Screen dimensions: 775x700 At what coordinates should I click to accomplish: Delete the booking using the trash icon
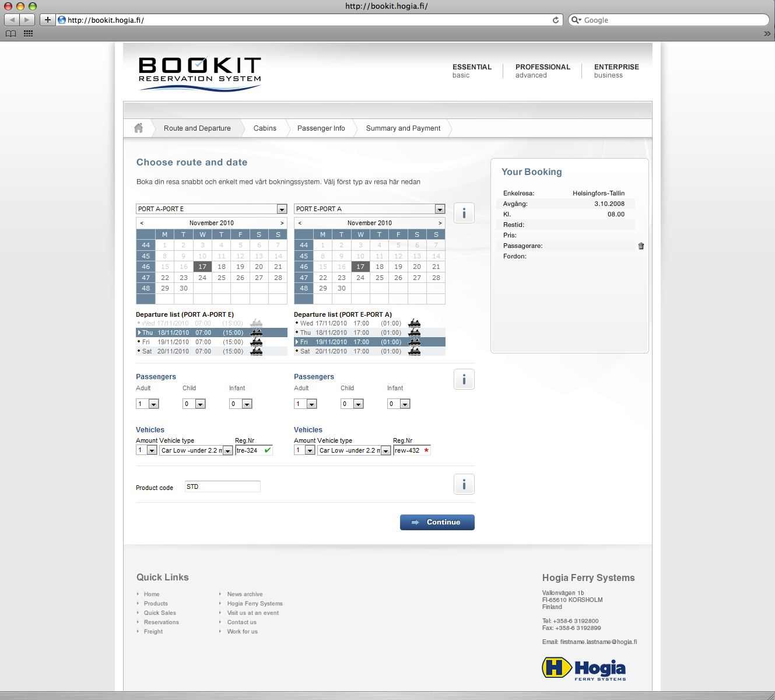(641, 246)
